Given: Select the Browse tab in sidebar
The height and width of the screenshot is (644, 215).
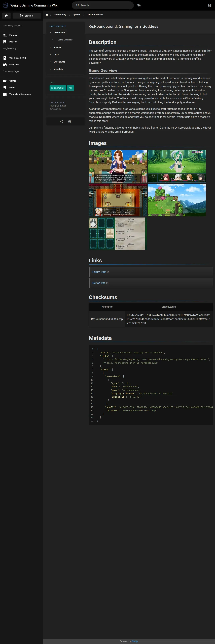Looking at the screenshot, I should tap(26, 16).
